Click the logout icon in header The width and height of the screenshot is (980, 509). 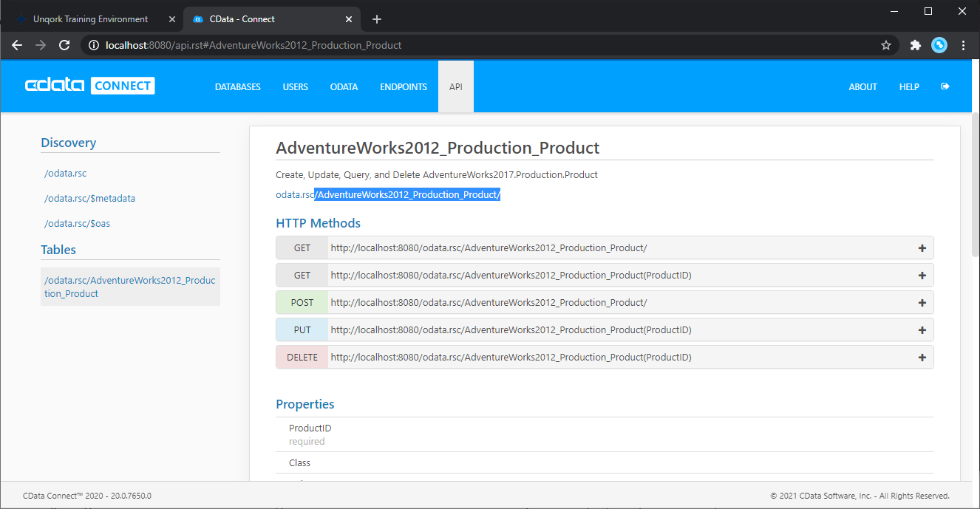pos(945,86)
